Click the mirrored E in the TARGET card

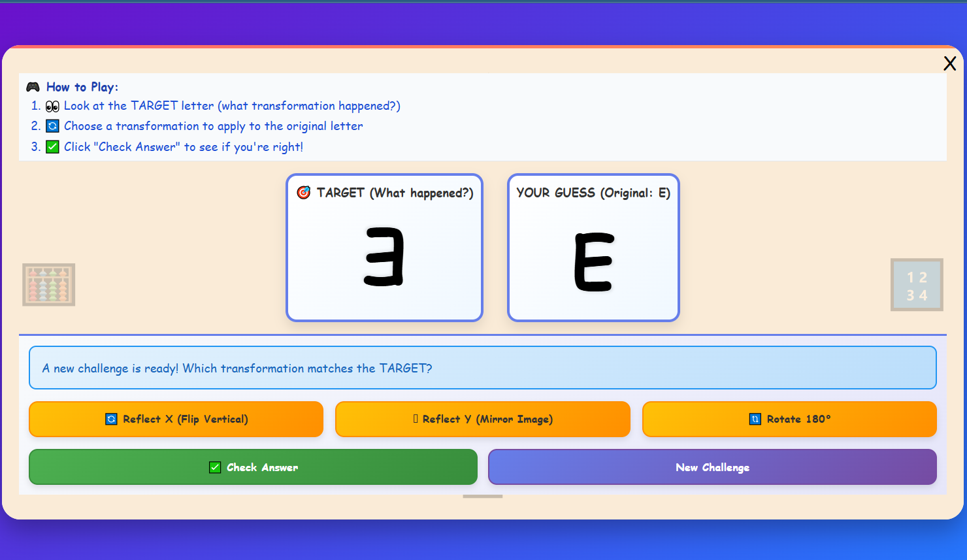pyautogui.click(x=384, y=257)
